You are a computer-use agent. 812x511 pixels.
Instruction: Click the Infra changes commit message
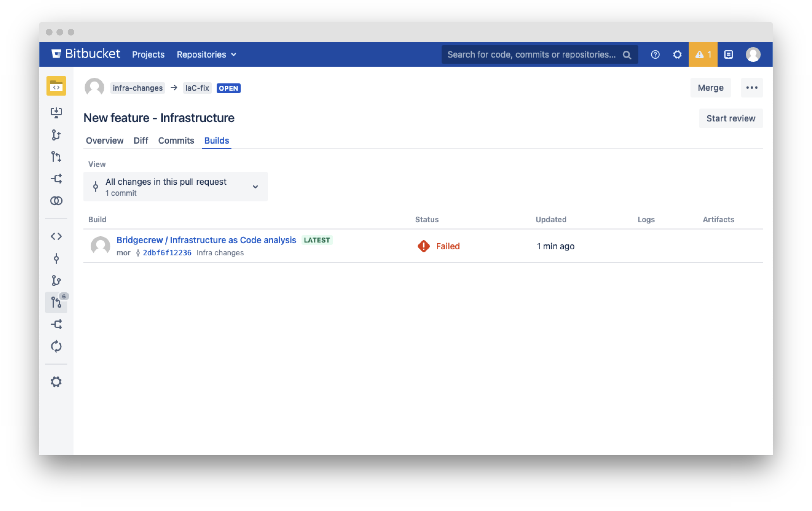tap(220, 253)
